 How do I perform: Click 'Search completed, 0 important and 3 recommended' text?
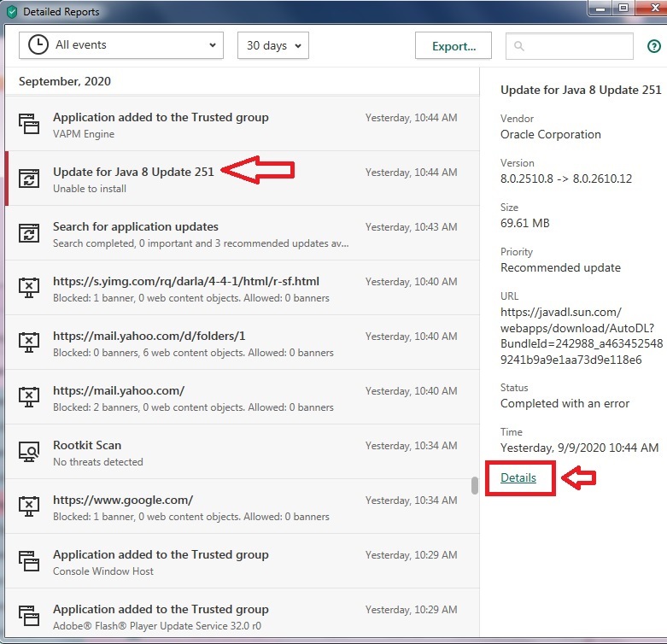[x=201, y=243]
